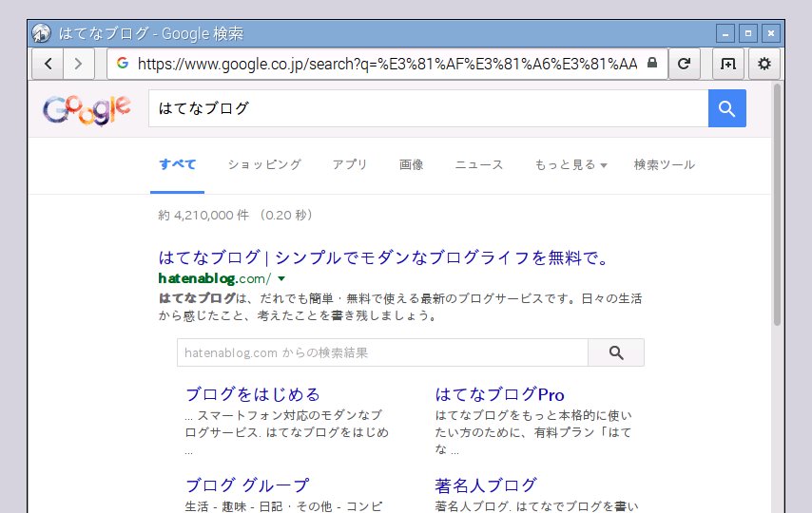
Task: Close the browser window
Action: coord(771,33)
